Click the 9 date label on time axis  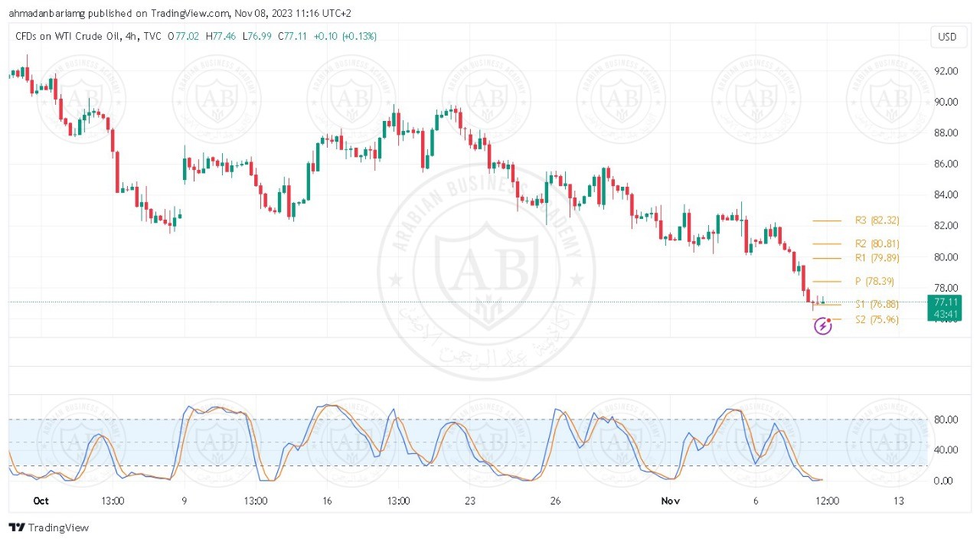184,501
